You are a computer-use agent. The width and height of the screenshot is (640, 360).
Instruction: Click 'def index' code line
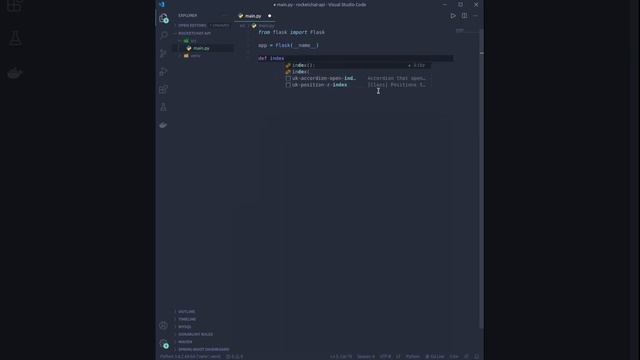click(271, 58)
